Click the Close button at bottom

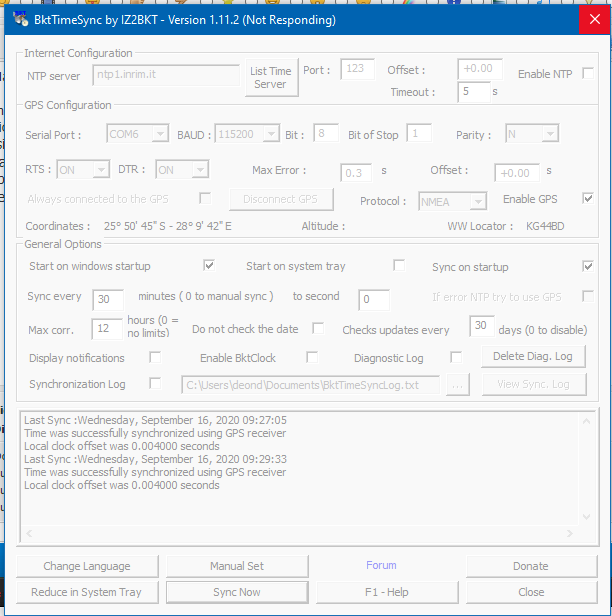531,592
